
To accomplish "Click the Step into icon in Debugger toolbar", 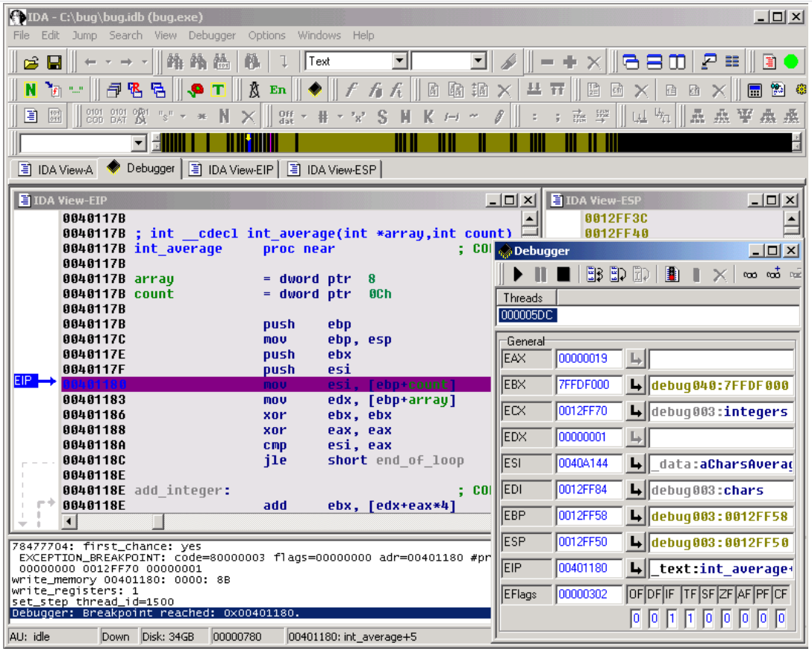I will (594, 275).
